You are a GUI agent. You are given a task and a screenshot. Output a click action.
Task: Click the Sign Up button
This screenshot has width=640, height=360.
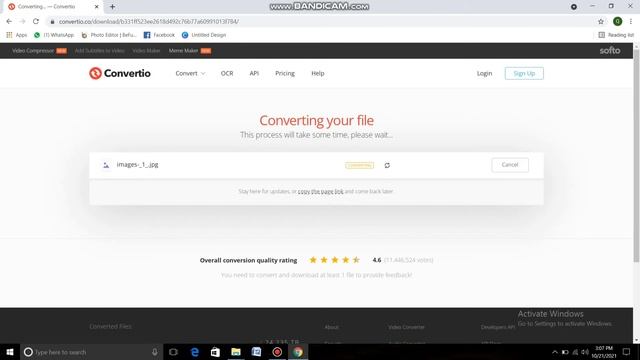524,73
